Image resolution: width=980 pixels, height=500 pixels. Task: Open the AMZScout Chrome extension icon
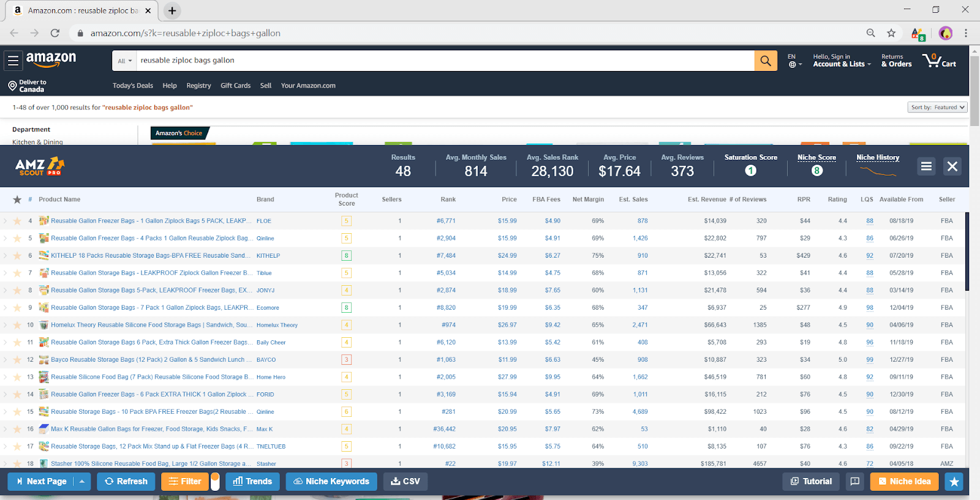pyautogui.click(x=918, y=34)
